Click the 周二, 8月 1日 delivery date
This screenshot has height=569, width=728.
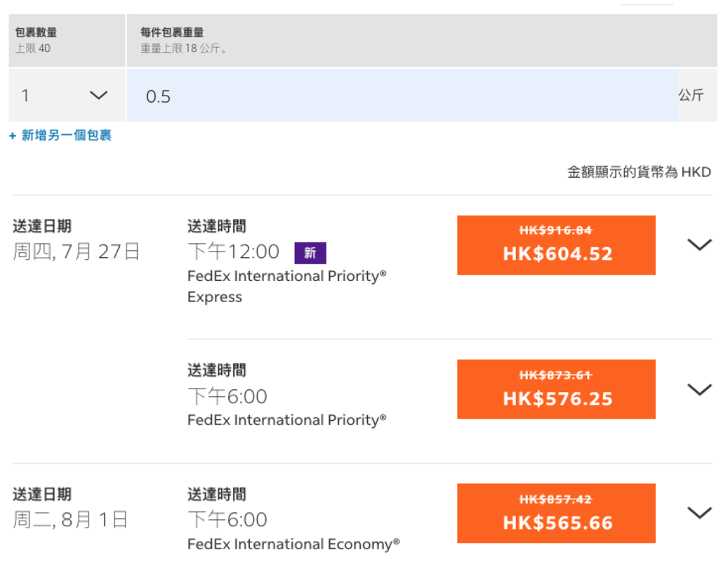click(70, 520)
